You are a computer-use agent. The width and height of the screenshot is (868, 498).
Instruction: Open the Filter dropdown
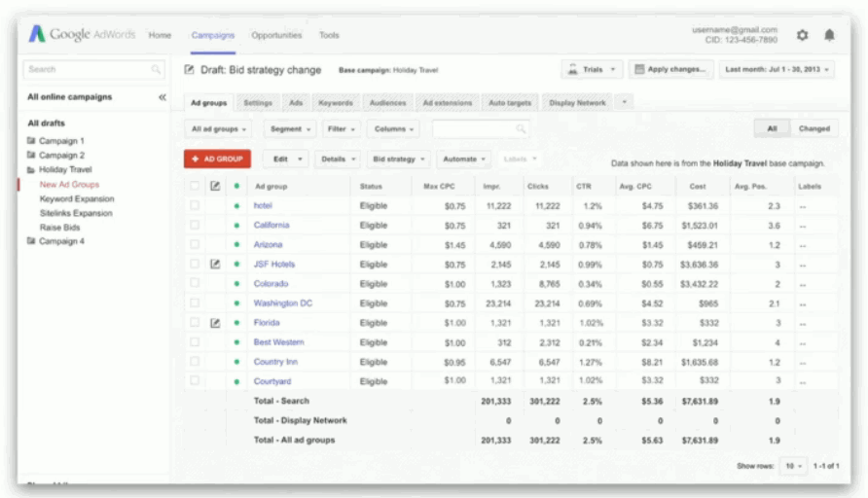341,129
